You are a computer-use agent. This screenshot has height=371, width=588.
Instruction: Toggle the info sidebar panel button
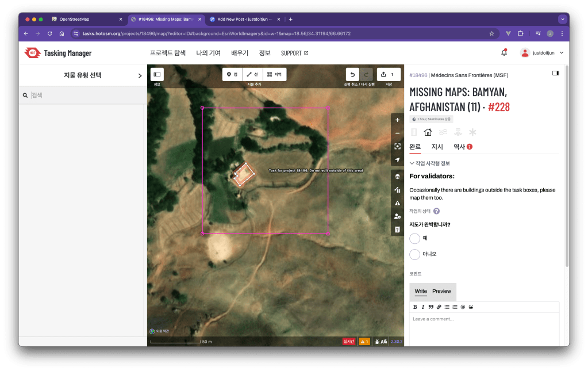coord(157,75)
